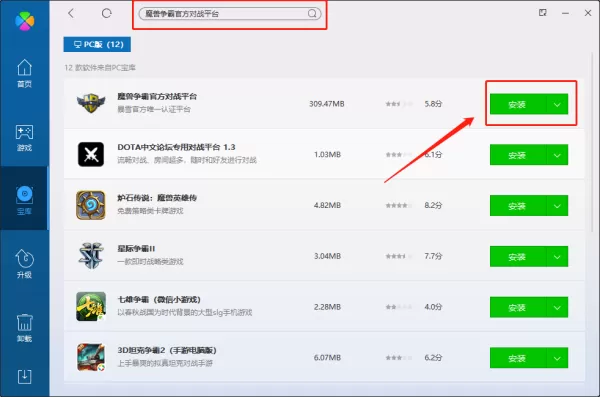The height and width of the screenshot is (397, 600).
Task: Click the 4.0分 rating for 七雄争霸
Action: click(433, 307)
